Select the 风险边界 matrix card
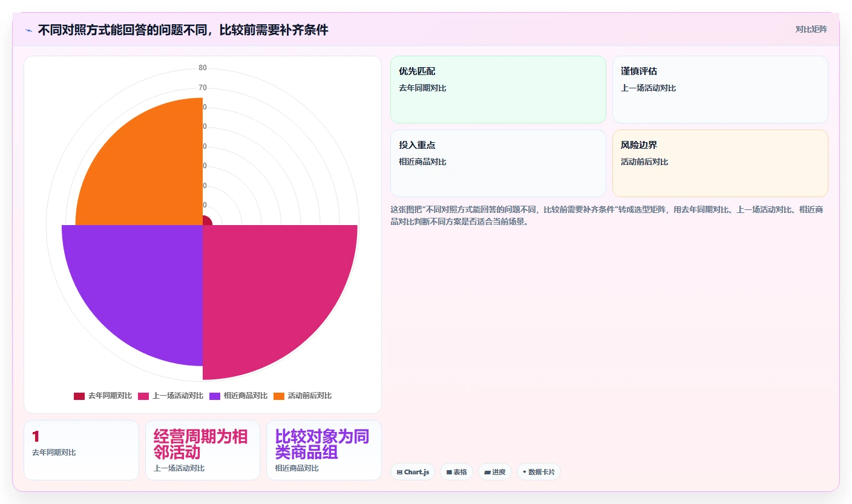852x504 pixels. coord(720,163)
